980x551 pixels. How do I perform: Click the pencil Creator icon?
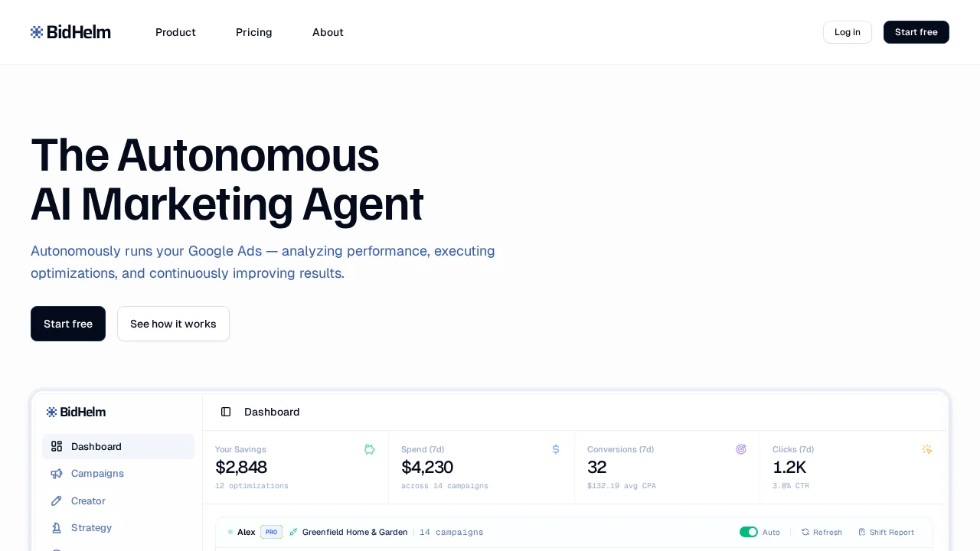57,501
